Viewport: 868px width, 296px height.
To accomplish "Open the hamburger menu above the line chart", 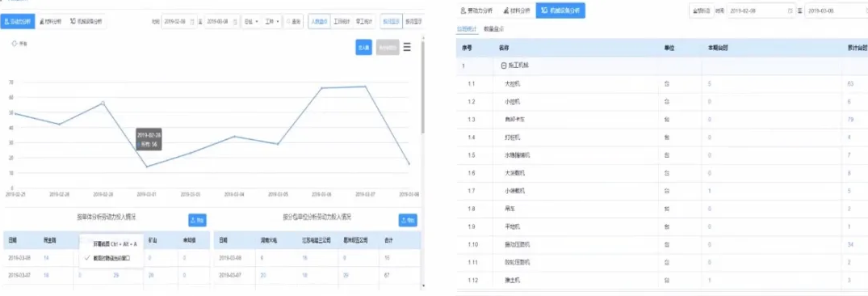I will pos(407,48).
